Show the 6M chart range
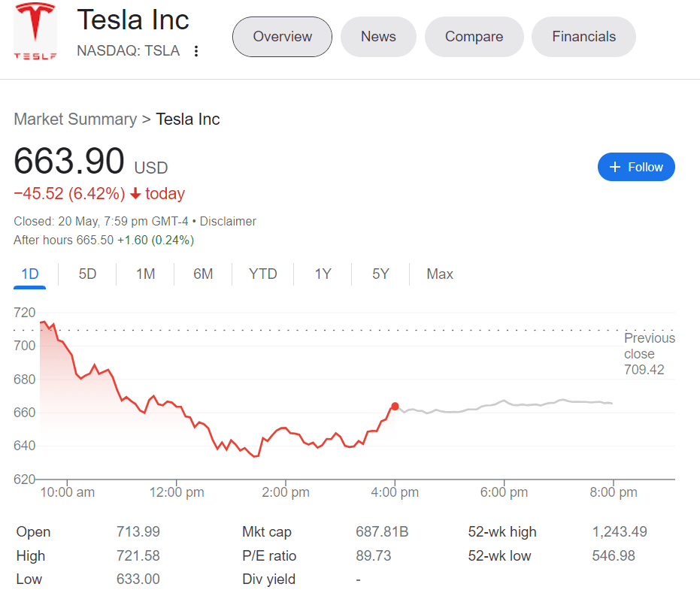 (203, 274)
